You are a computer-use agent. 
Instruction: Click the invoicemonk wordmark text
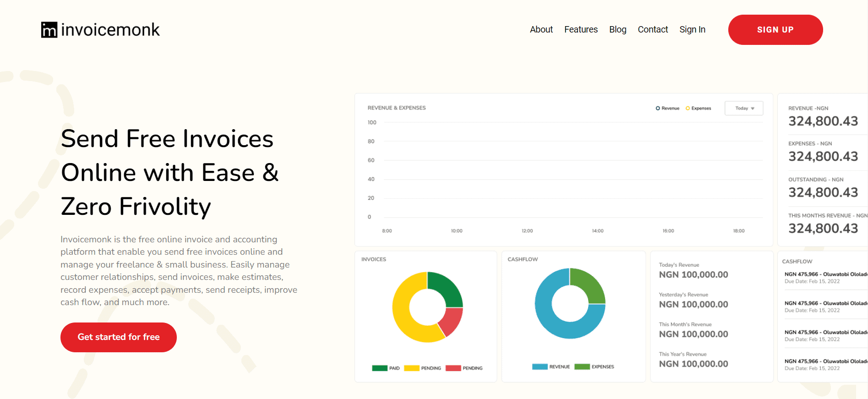click(110, 30)
